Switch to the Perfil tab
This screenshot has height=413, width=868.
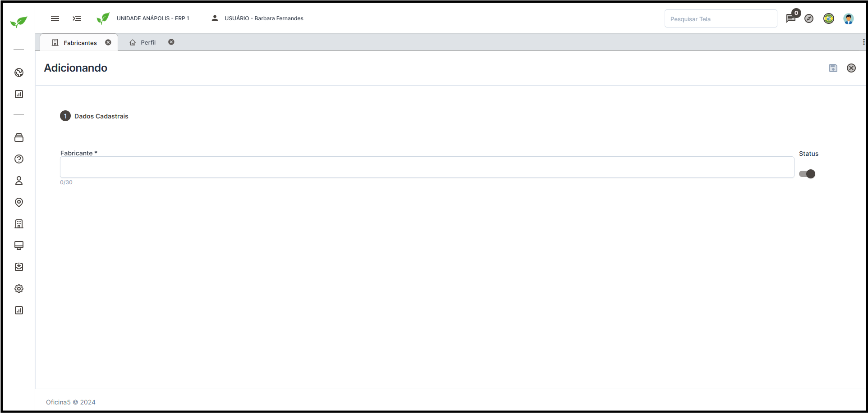point(147,42)
